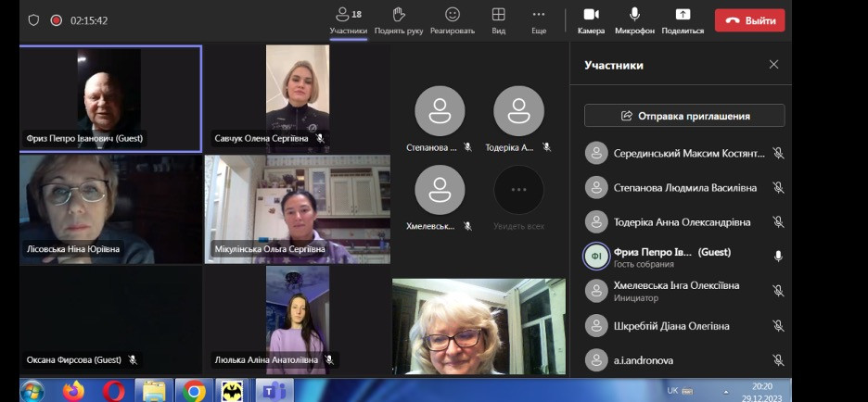Image resolution: width=868 pixels, height=402 pixels.
Task: Close the Участники side panel
Action: (x=774, y=65)
